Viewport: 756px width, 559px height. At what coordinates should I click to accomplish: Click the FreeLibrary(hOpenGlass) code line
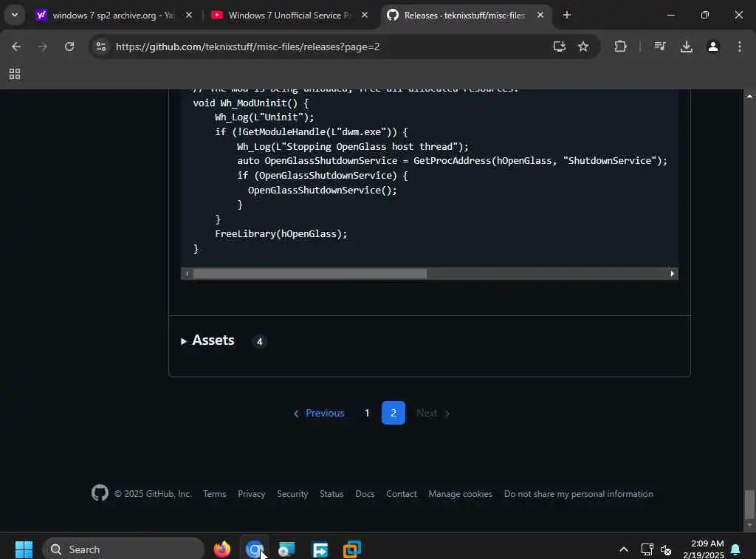281,234
